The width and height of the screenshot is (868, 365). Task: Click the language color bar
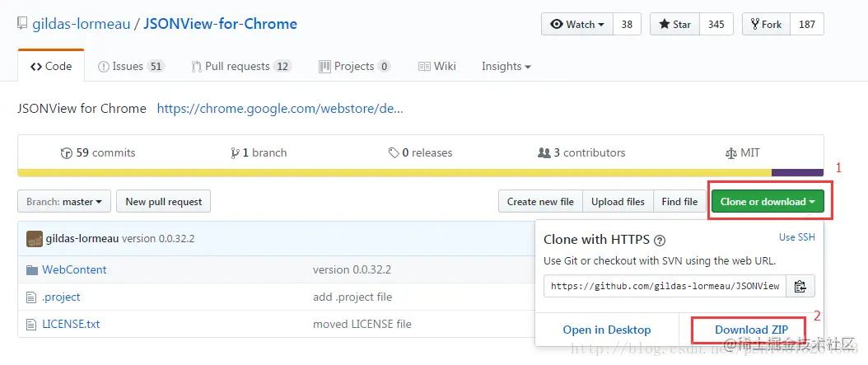(x=395, y=172)
